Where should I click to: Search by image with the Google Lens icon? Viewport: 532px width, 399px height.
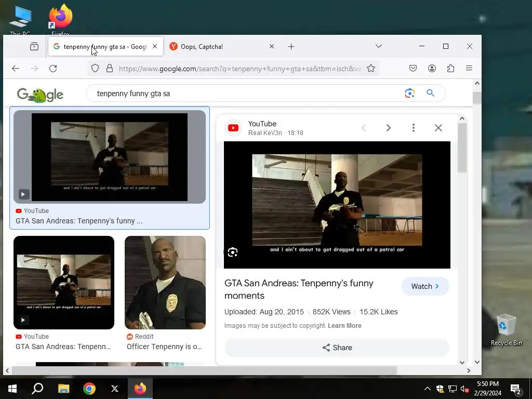tap(410, 93)
